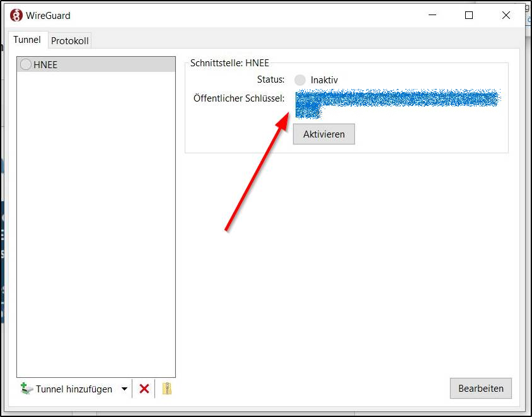Click the Tunnel hinzufügen button
This screenshot has height=417, width=532.
click(x=67, y=389)
